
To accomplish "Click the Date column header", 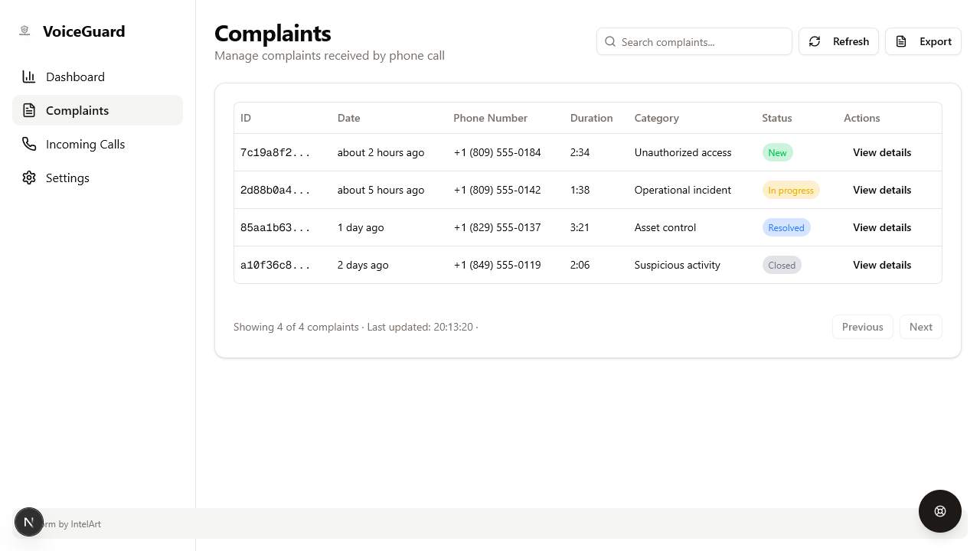I will (x=348, y=118).
